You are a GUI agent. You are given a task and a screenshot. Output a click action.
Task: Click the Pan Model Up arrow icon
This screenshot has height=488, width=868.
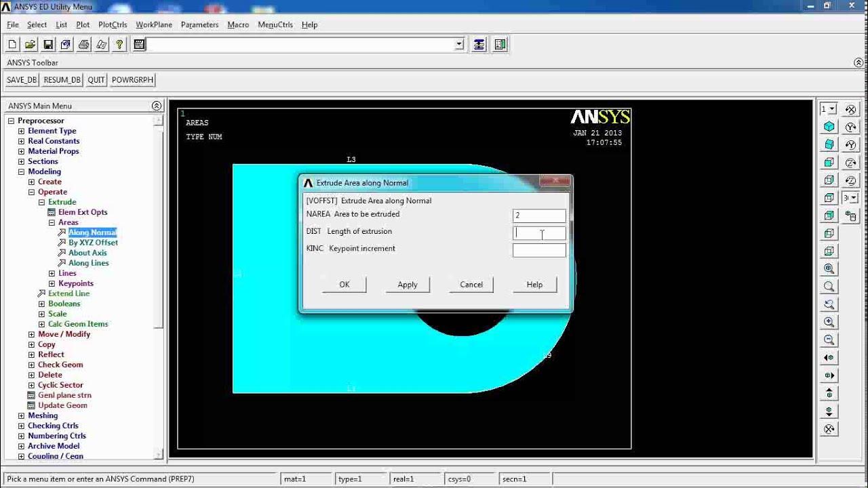click(x=829, y=393)
